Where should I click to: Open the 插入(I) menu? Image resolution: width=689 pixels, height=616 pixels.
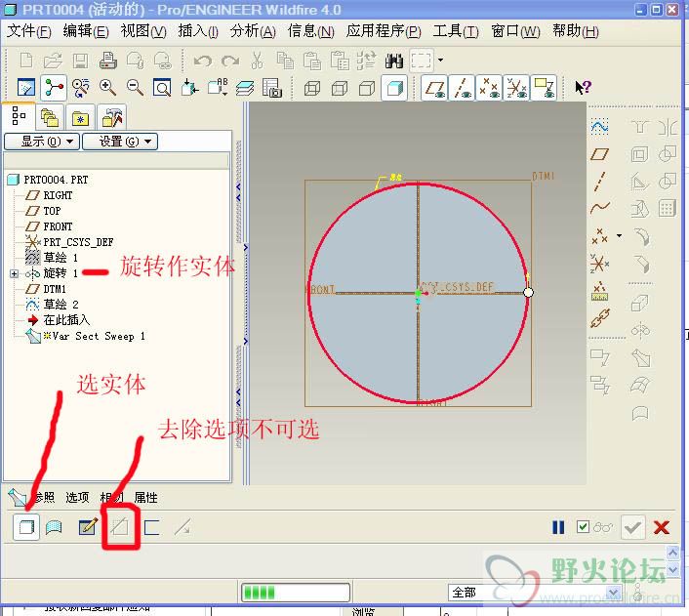(x=198, y=31)
